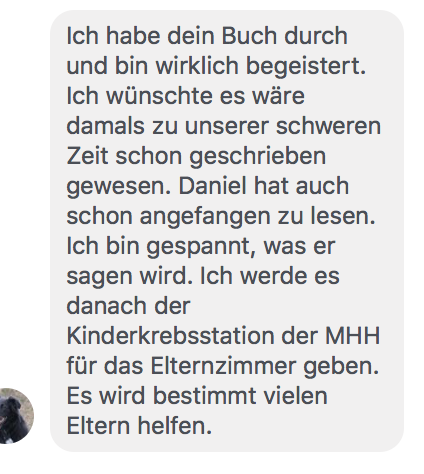Click the word 'damals' in the message
Viewport: 424px width, 474px height.
coord(106,126)
